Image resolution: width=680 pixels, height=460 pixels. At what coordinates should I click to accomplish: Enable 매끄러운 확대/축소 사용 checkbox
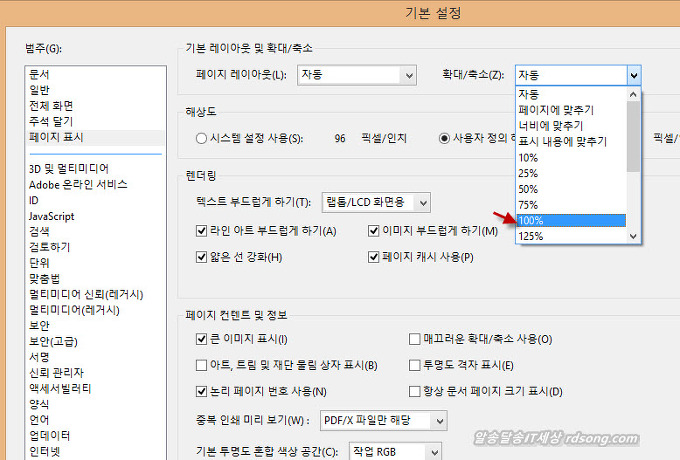415,340
